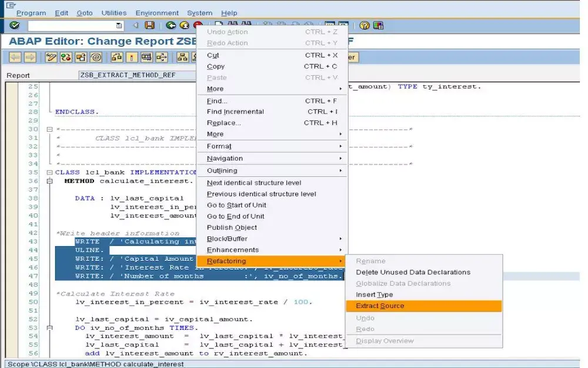This screenshot has width=588, height=368.
Task: Run the Pretty Printer spiral icon
Action: pos(96,57)
